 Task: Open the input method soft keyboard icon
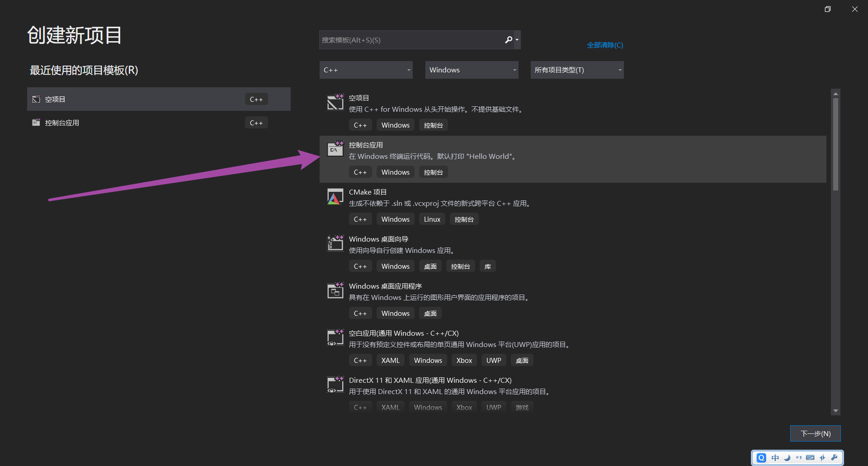(x=810, y=458)
